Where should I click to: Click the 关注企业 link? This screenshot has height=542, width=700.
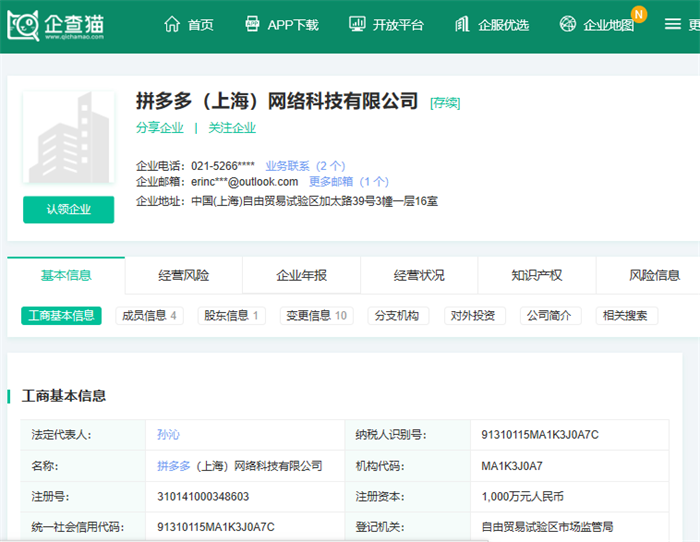point(232,128)
